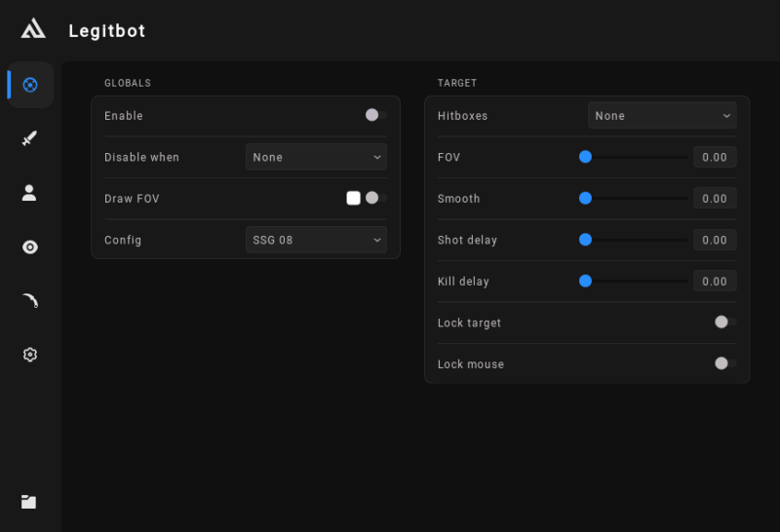The width and height of the screenshot is (780, 532).
Task: Open the sword icon sidebar section
Action: point(29,138)
